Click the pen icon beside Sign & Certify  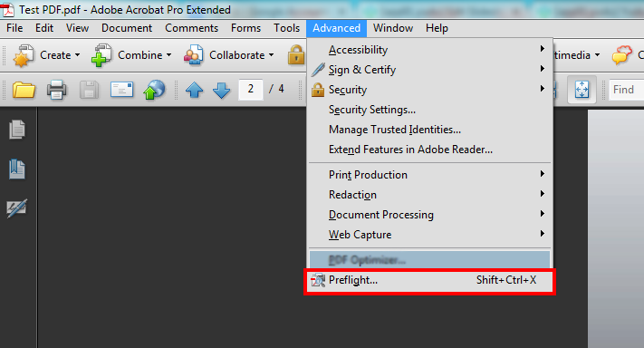(x=318, y=70)
